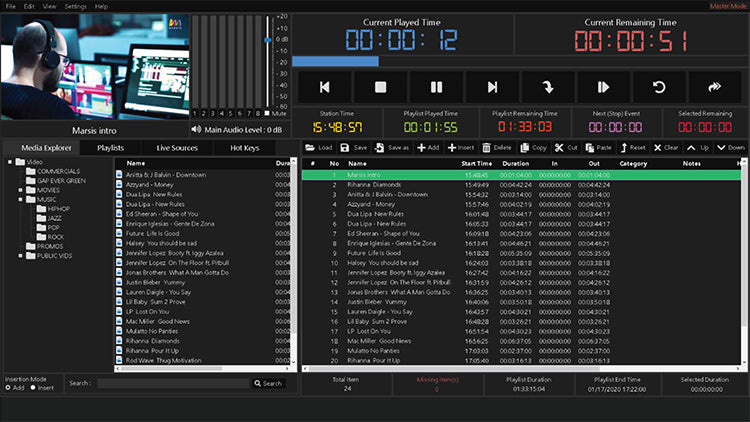Screen dimensions: 750x422
Task: Move the selected item Up
Action: point(697,147)
